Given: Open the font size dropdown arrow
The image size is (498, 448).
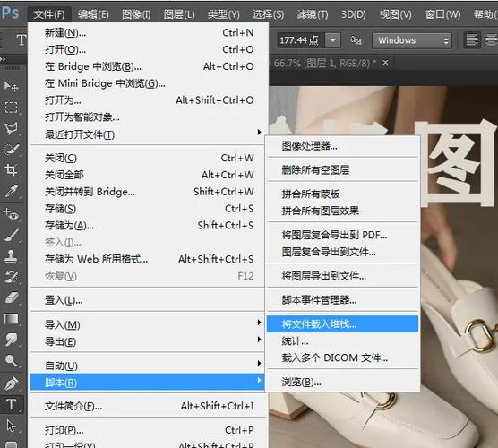Looking at the screenshot, I should (x=333, y=40).
